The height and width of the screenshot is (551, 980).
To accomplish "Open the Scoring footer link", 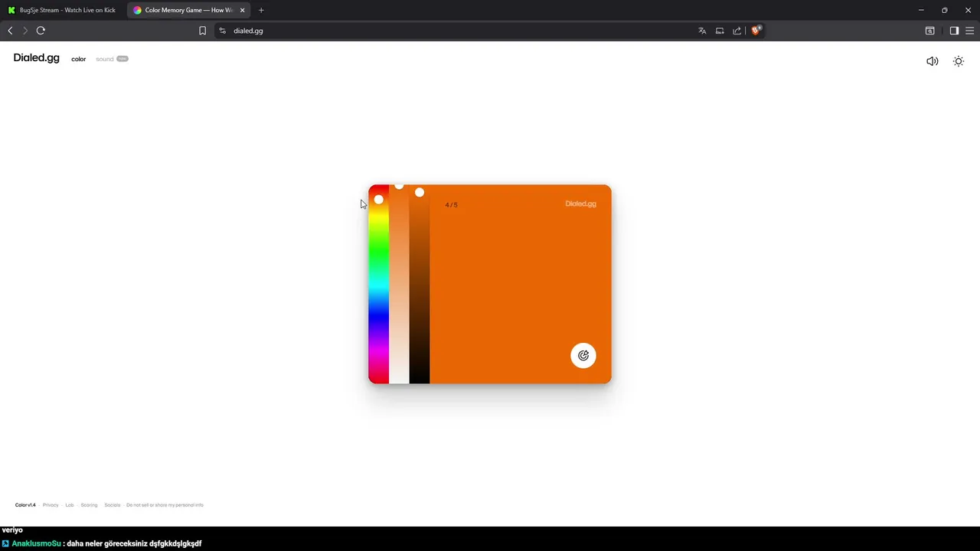I will pos(89,505).
